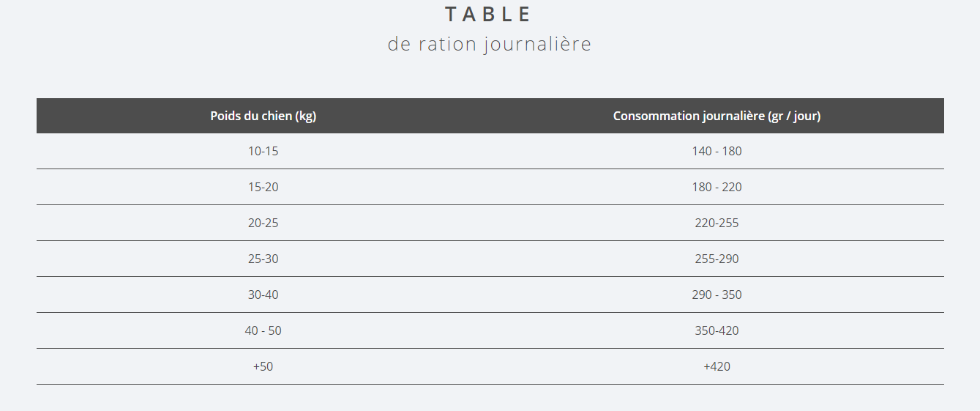Click the 290 - 350 consumption value

coord(717,295)
